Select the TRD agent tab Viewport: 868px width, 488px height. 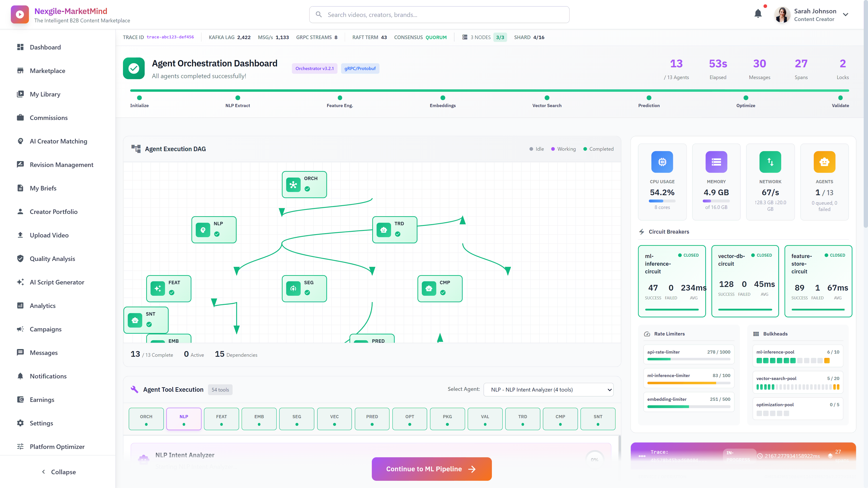523,419
